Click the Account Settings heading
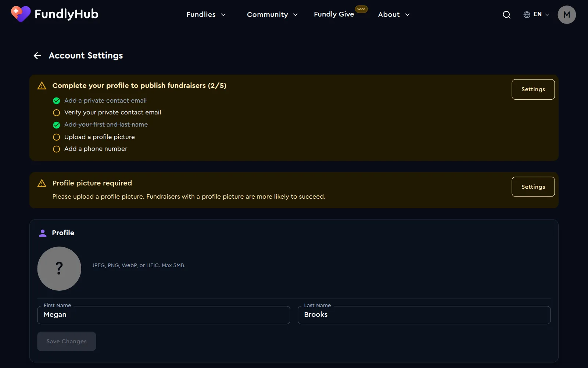Image resolution: width=588 pixels, height=368 pixels. (86, 56)
